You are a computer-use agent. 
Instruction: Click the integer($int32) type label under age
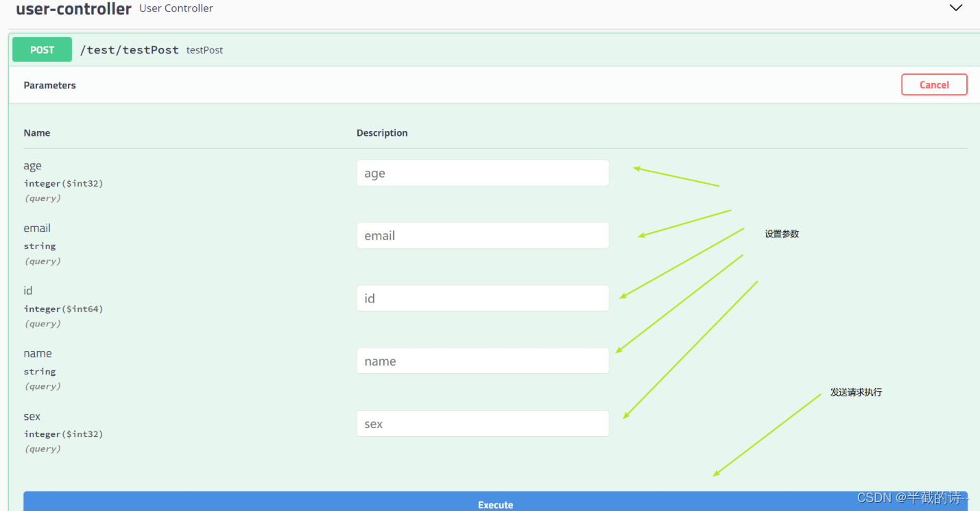click(63, 183)
